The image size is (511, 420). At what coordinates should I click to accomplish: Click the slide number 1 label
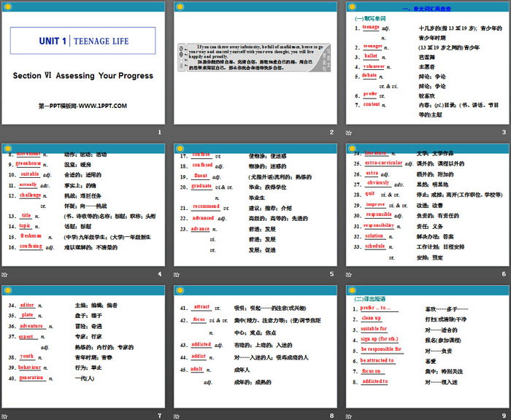(159, 132)
